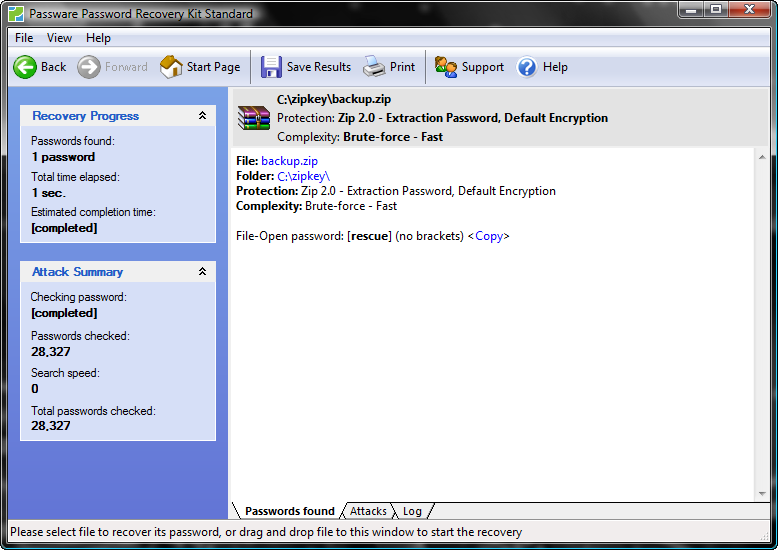778x550 pixels.
Task: Click the Support toolbar label
Action: (483, 67)
